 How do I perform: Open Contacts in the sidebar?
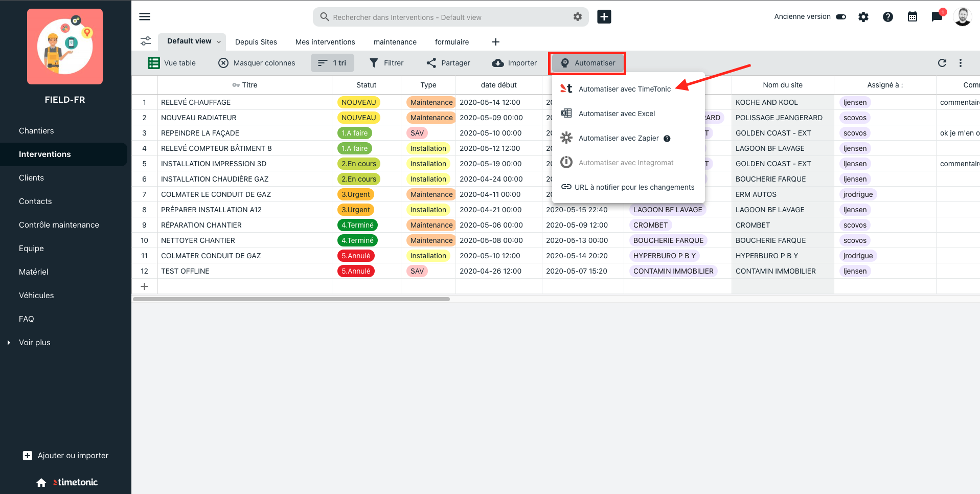[35, 201]
